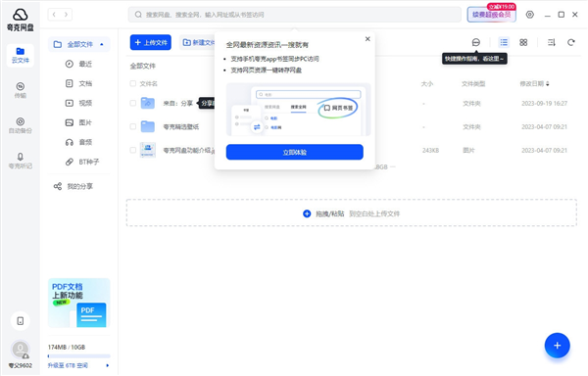The image size is (588, 376).
Task: Click the storage usage progress bar
Action: (x=79, y=355)
